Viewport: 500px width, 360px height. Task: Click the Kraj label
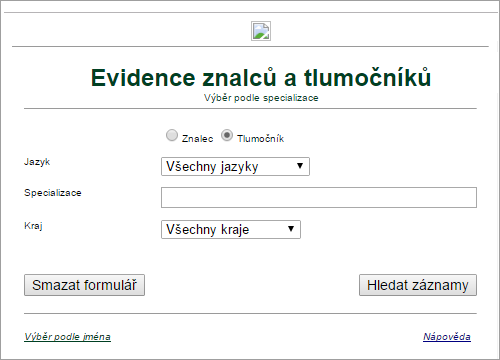(33, 226)
